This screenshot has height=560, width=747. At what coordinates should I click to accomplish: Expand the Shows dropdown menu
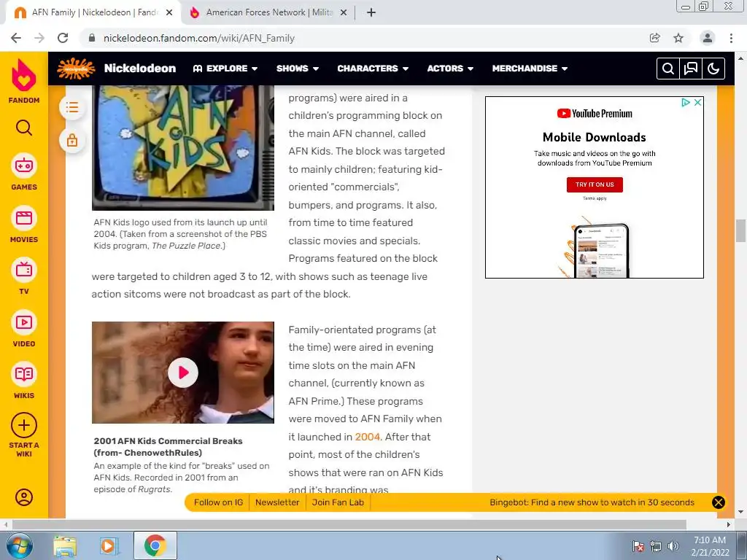coord(298,69)
